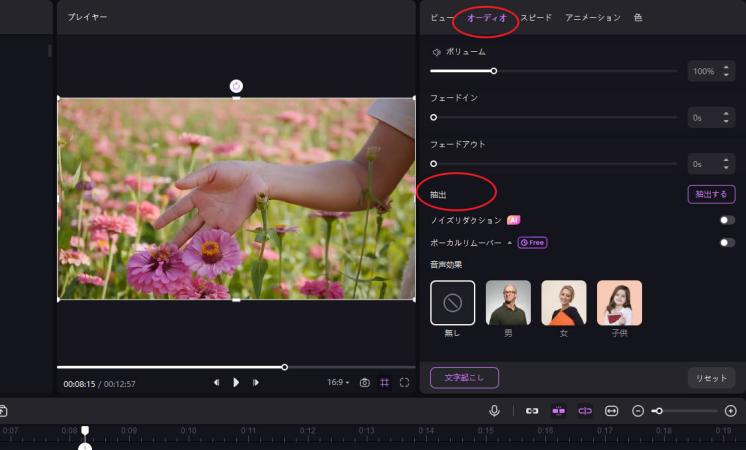Open the 16:9 aspect ratio dropdown
Image resolution: width=746 pixels, height=450 pixels.
coord(339,382)
